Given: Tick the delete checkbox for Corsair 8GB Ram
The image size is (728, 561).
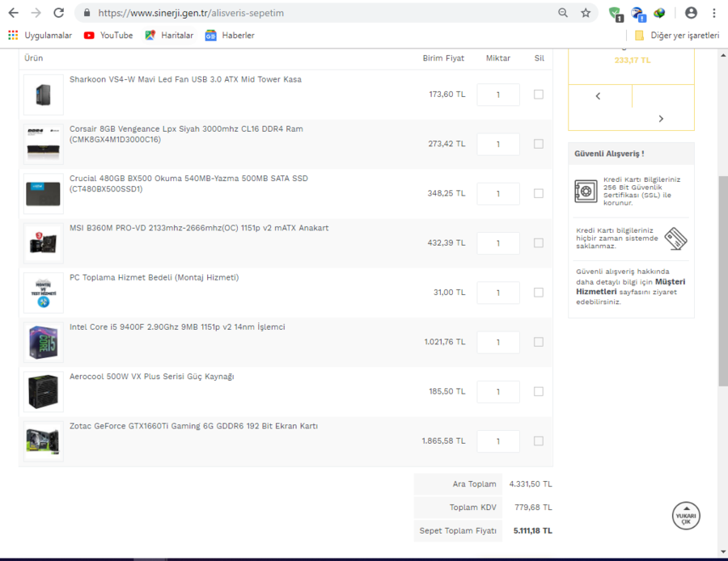Looking at the screenshot, I should [539, 145].
